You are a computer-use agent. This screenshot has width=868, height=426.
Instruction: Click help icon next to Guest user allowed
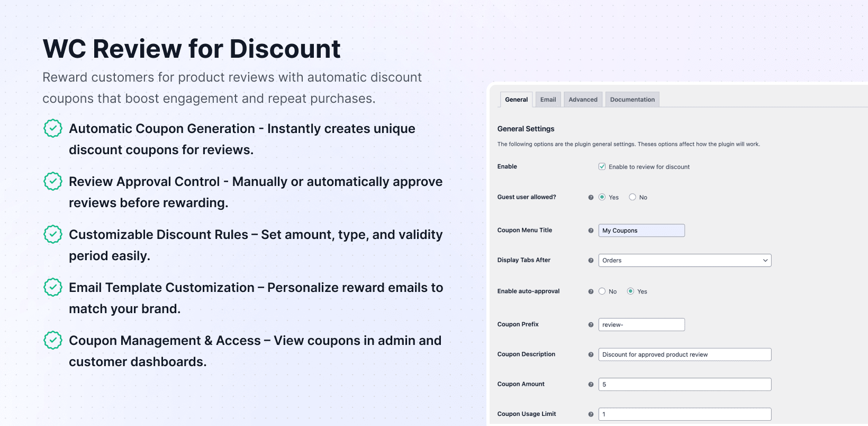point(591,198)
